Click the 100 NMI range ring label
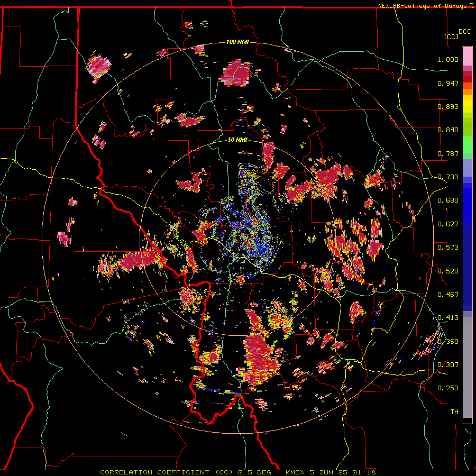Image resolution: width=476 pixels, height=476 pixels. click(x=237, y=42)
